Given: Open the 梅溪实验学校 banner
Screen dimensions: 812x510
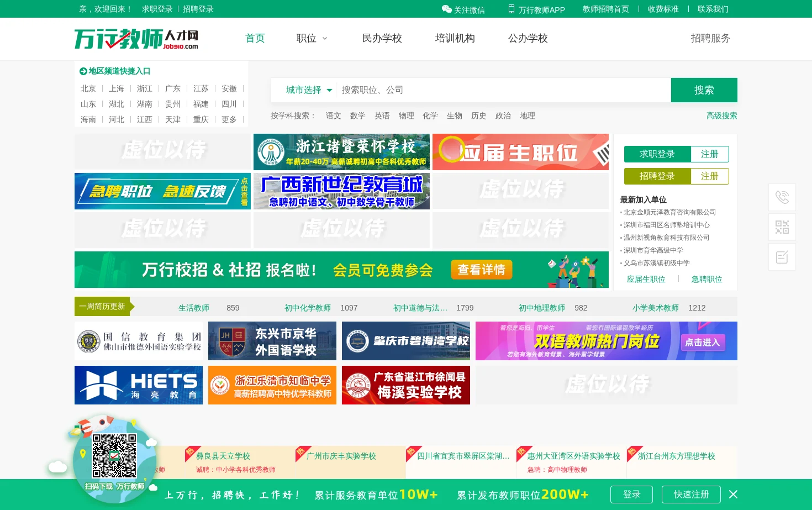Looking at the screenshot, I should (x=406, y=385).
